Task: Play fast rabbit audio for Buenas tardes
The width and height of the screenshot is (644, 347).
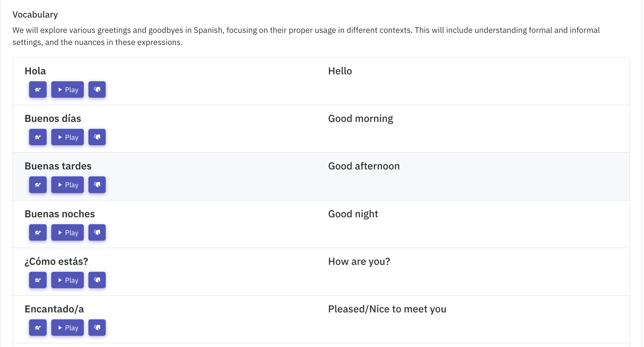Action: coord(97,185)
